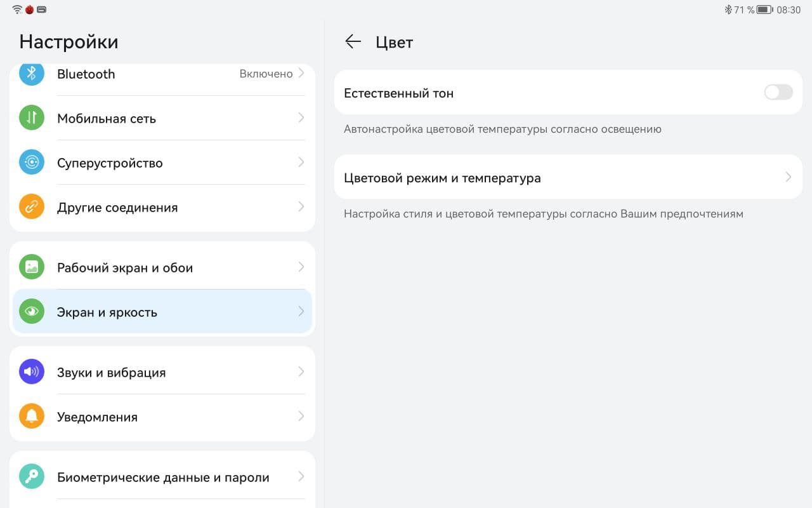The width and height of the screenshot is (812, 508).
Task: Go back using the arrow icon
Action: 353,42
